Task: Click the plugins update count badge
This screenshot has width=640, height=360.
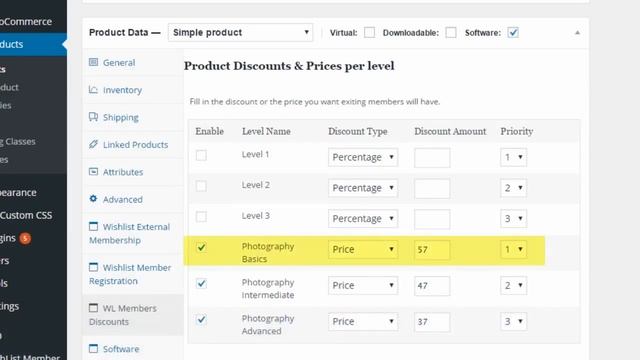Action: (25, 238)
